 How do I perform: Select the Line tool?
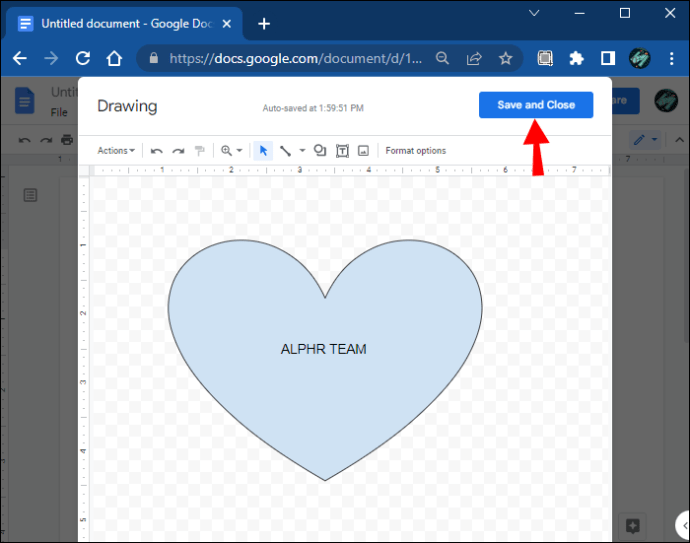tap(286, 151)
